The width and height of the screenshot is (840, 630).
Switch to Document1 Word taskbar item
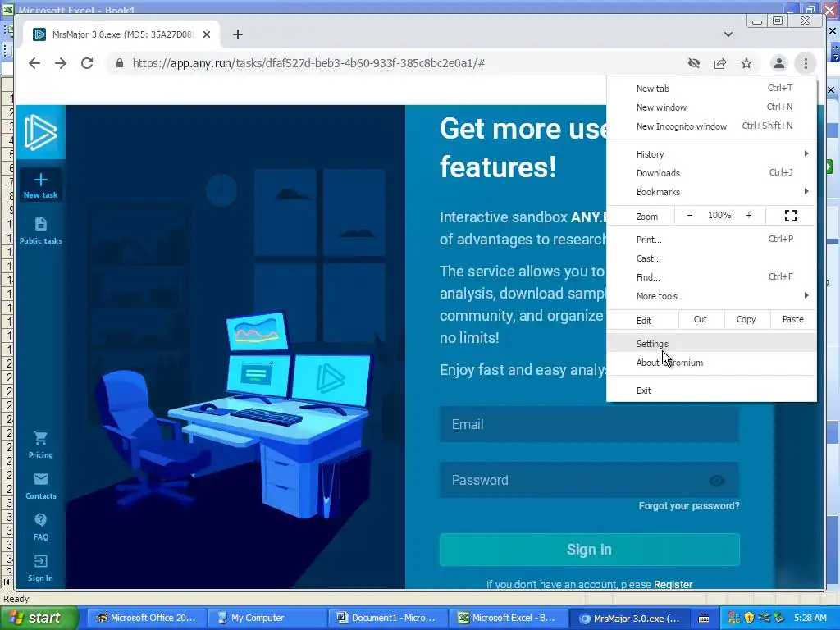(386, 619)
